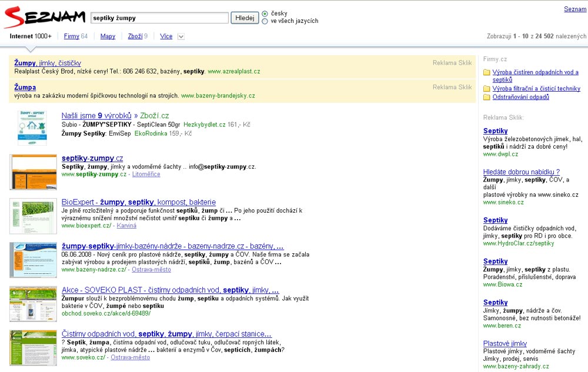The height and width of the screenshot is (372, 588).
Task: Open 'Hledáte dobrou nabídku ?' ad
Action: click(521, 172)
